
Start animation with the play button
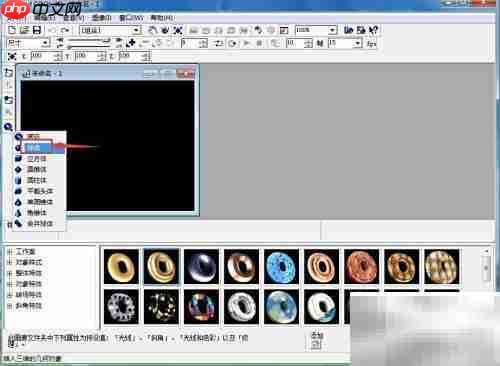tap(247, 43)
